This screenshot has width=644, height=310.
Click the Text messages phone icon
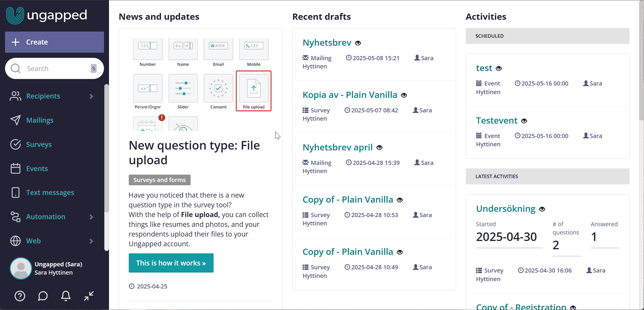[15, 192]
